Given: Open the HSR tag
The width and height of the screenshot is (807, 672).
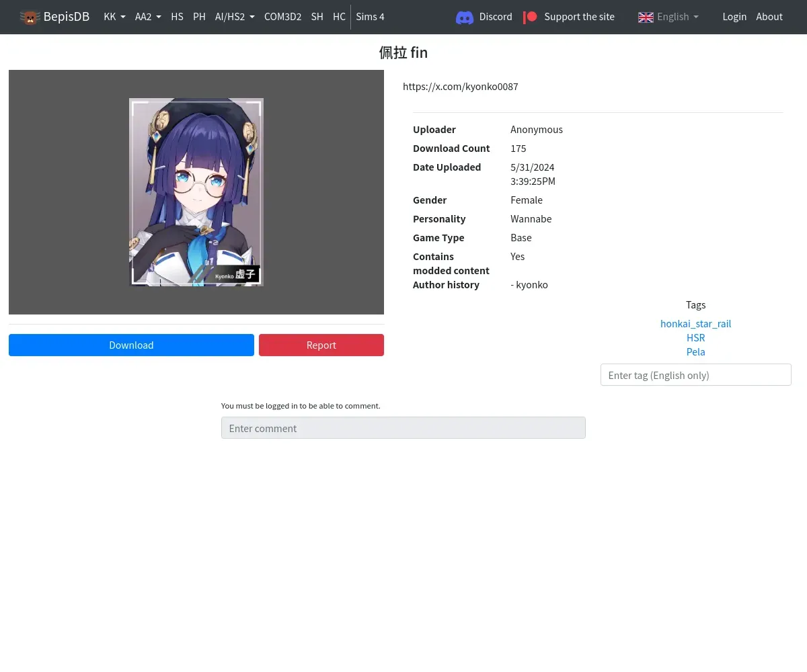Looking at the screenshot, I should [695, 338].
